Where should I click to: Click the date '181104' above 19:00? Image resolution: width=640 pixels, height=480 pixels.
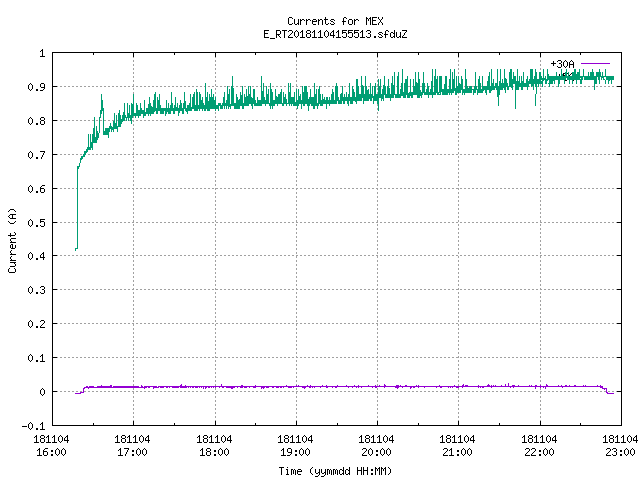click(x=295, y=439)
